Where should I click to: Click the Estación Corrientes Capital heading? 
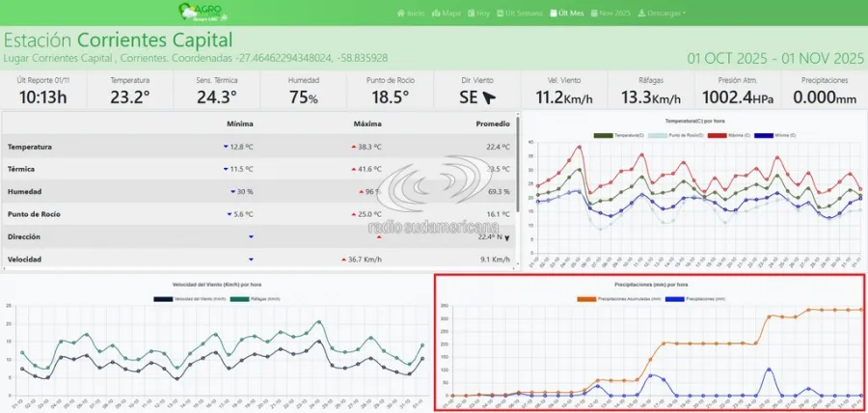coord(118,40)
